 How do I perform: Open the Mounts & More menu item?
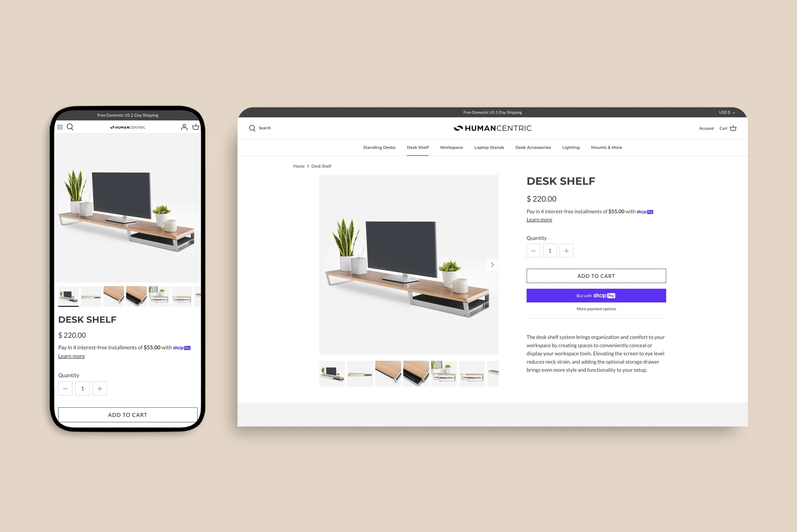[x=607, y=147]
